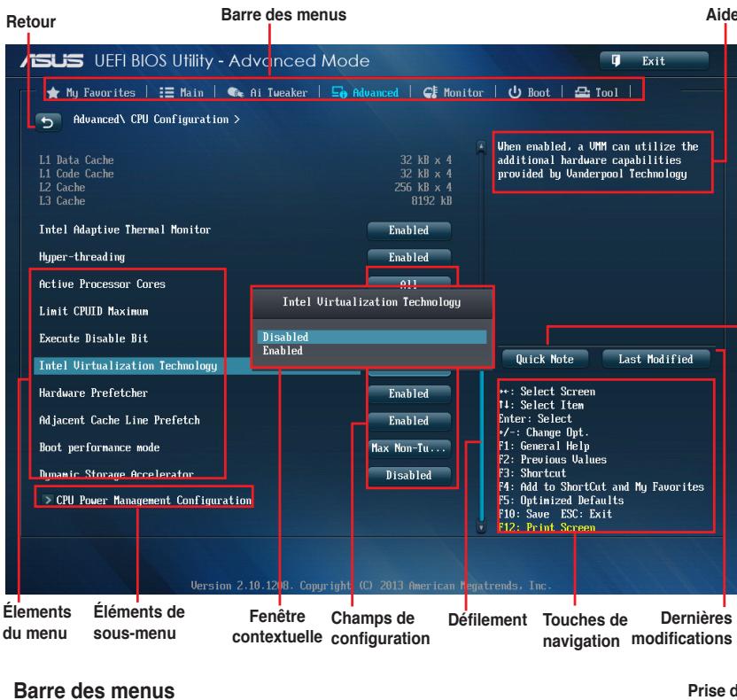This screenshot has height=700, width=737.
Task: Open the Boot tab
Action: coord(529,93)
